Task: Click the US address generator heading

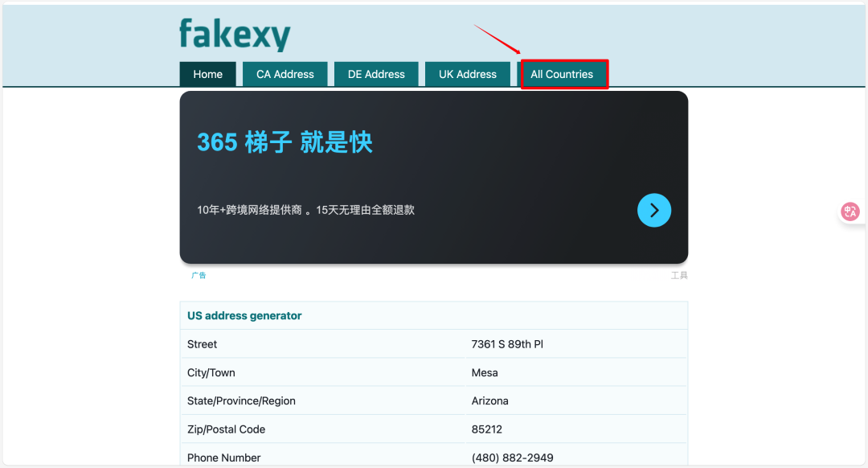Action: pos(244,316)
